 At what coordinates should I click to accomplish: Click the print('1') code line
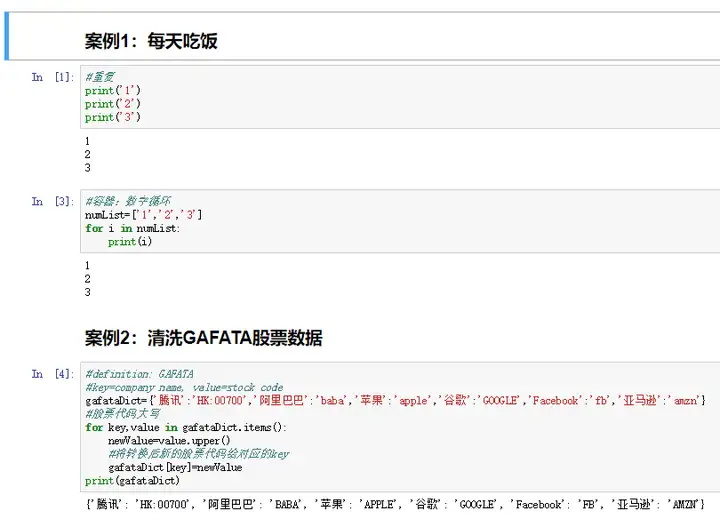click(x=112, y=90)
